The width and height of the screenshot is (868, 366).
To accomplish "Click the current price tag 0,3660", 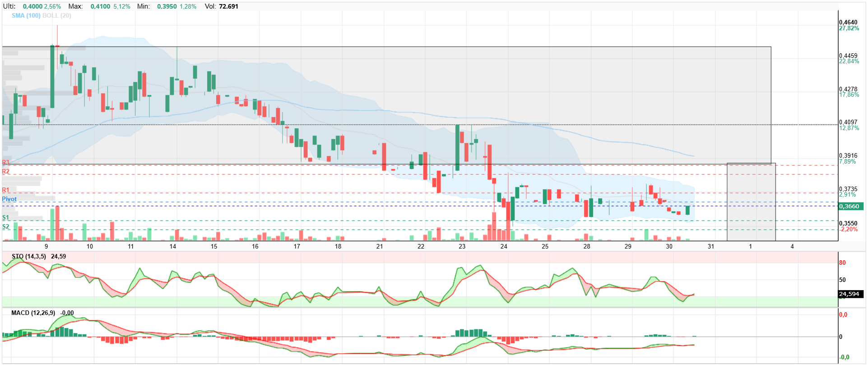I will [851, 206].
